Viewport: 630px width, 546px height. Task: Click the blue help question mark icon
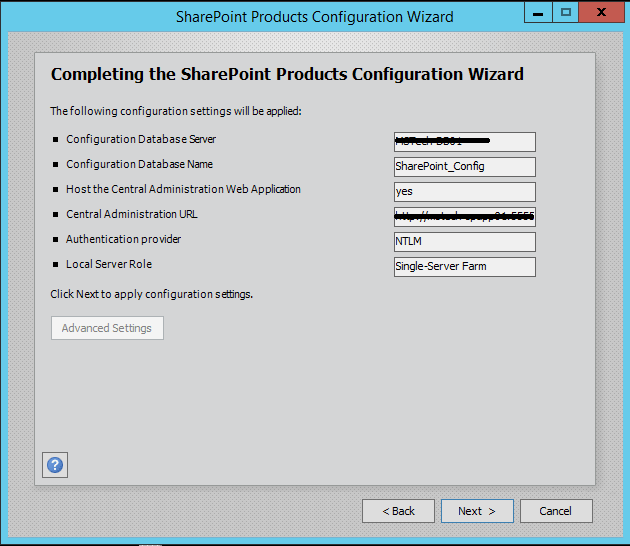coord(55,464)
